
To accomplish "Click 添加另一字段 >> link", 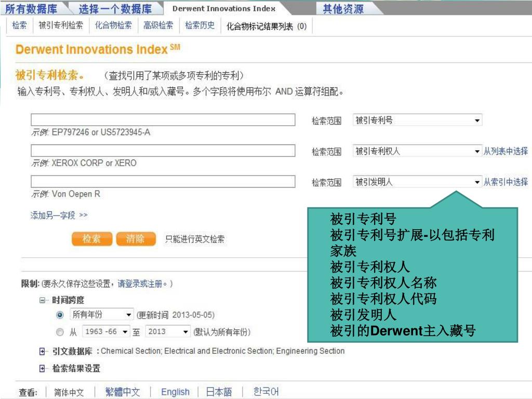I will tap(59, 215).
